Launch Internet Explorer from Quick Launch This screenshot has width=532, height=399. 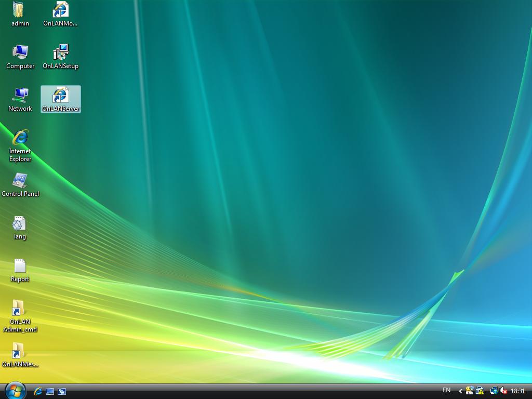(38, 391)
